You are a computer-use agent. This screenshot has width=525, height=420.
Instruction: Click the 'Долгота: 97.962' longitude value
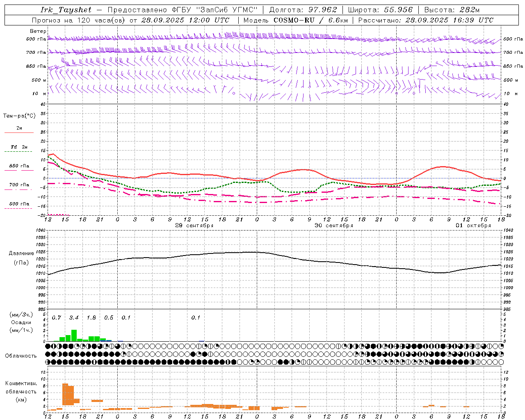coord(303,10)
